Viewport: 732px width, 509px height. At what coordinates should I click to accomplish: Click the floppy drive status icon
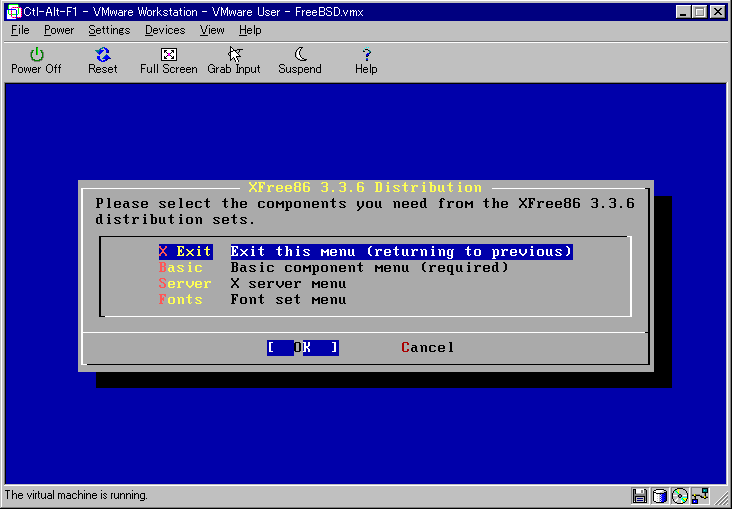[x=640, y=496]
